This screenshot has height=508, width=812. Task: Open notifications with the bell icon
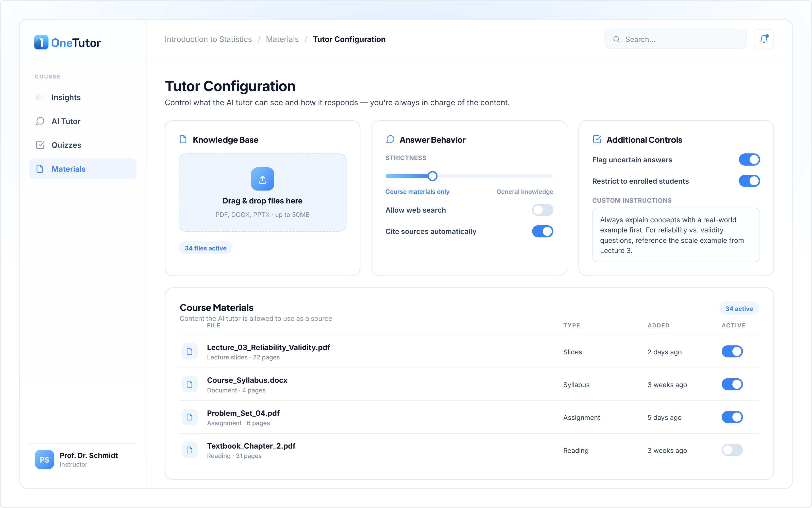(x=764, y=39)
